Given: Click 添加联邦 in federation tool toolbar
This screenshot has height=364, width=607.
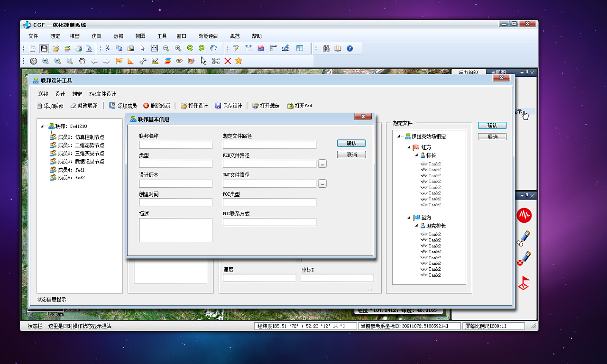Looking at the screenshot, I should coord(50,106).
